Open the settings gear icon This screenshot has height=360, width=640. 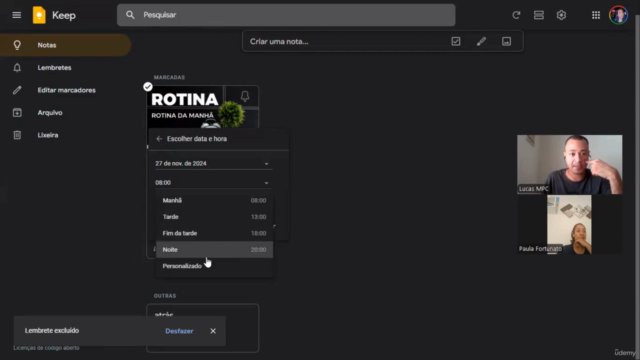[561, 15]
